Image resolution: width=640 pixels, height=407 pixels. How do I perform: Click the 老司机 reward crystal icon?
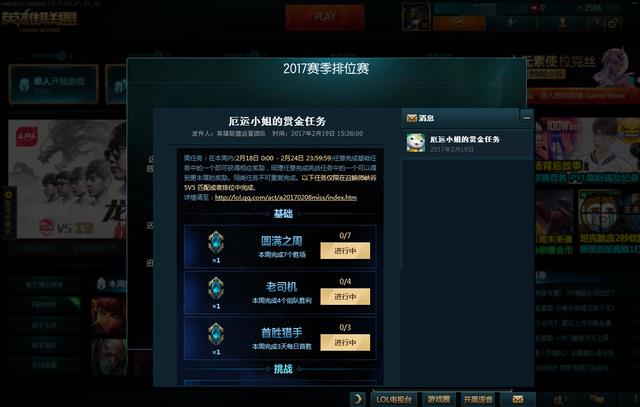[x=216, y=288]
